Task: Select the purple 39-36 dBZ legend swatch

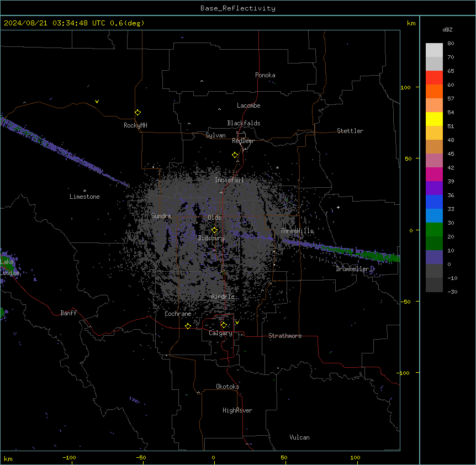Action: click(434, 188)
